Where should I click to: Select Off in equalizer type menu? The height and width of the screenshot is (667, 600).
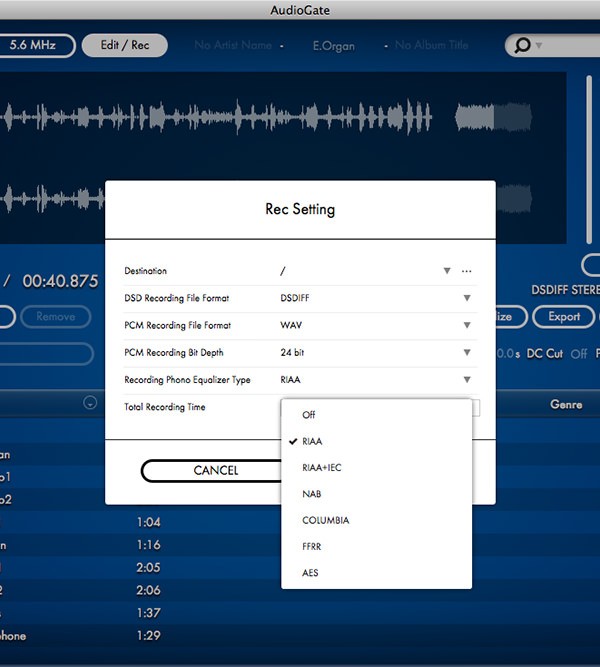coord(309,415)
